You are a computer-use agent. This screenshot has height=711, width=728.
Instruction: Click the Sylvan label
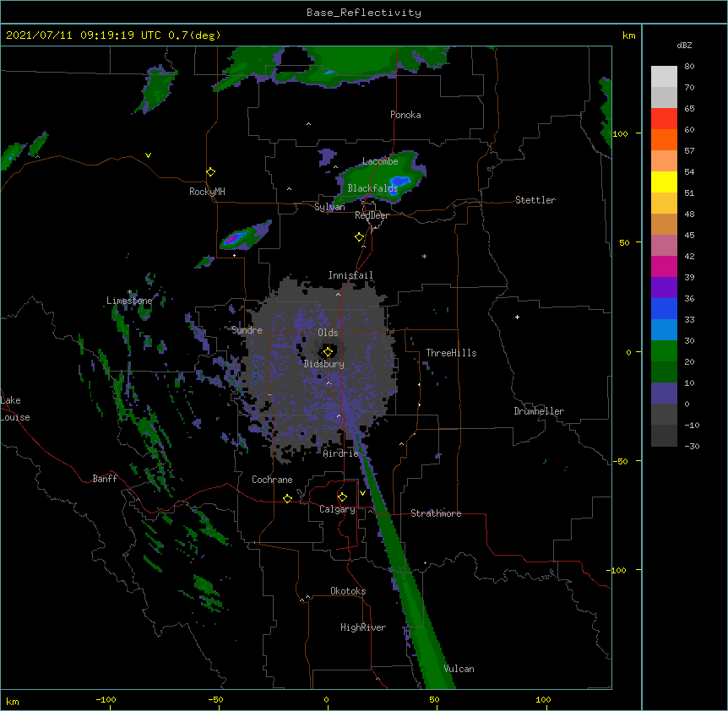click(x=329, y=207)
